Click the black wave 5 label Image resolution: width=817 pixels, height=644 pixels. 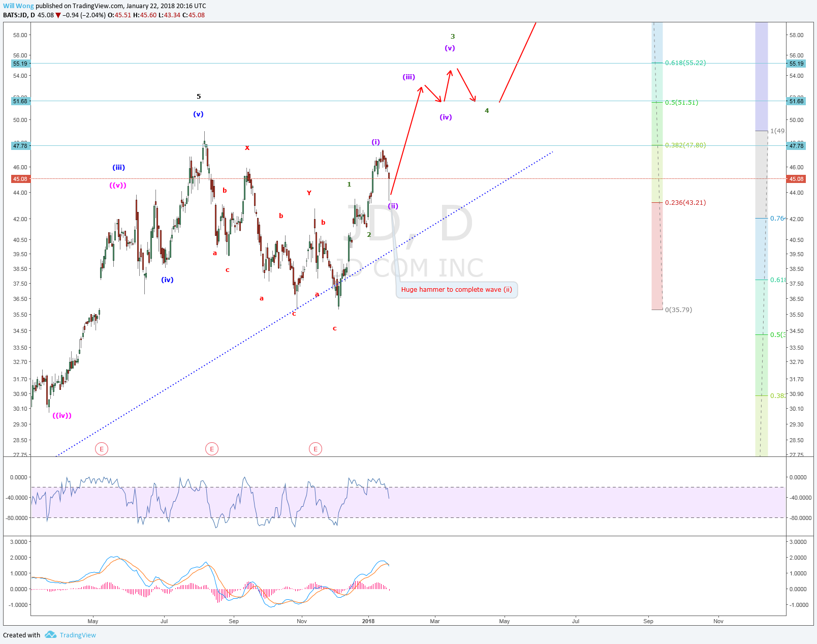199,97
